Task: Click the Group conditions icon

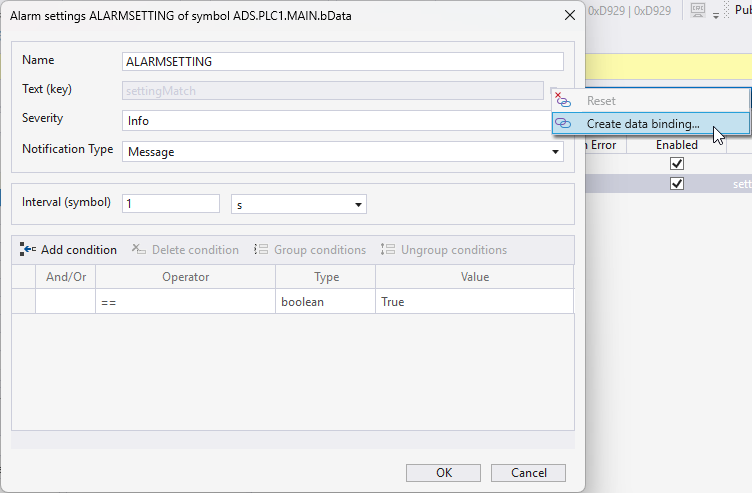Action: coord(261,249)
